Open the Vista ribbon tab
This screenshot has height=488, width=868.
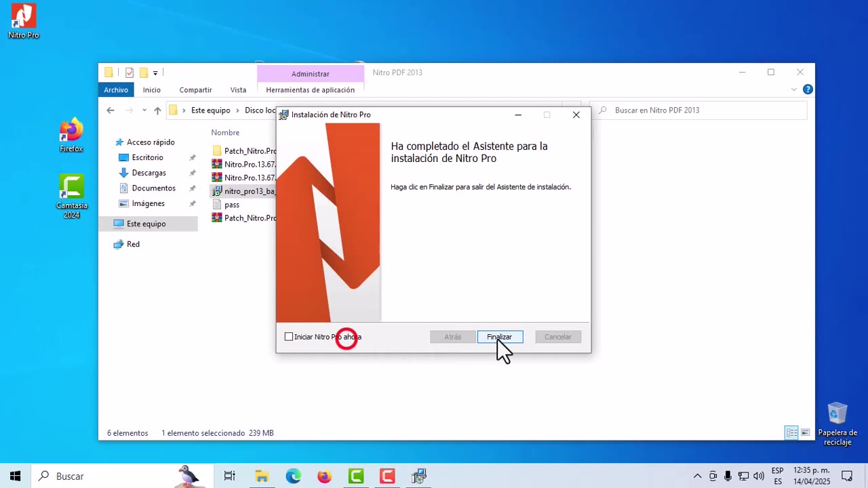pos(238,89)
